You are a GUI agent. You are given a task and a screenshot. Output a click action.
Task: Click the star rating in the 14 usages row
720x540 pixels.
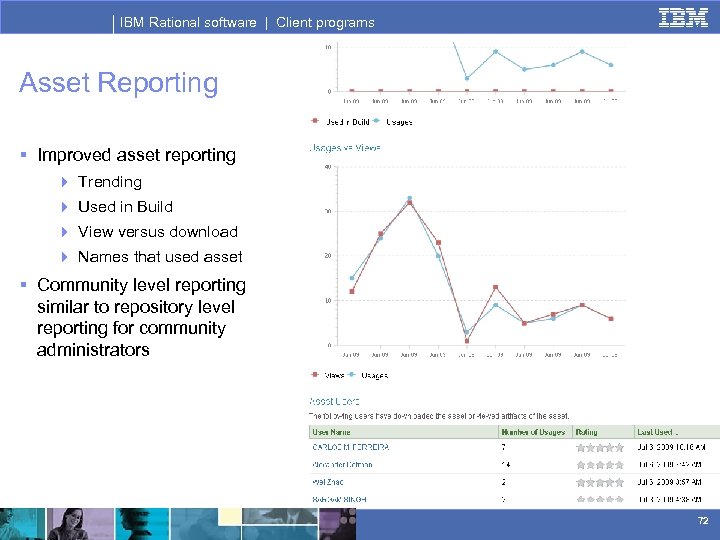pos(600,465)
